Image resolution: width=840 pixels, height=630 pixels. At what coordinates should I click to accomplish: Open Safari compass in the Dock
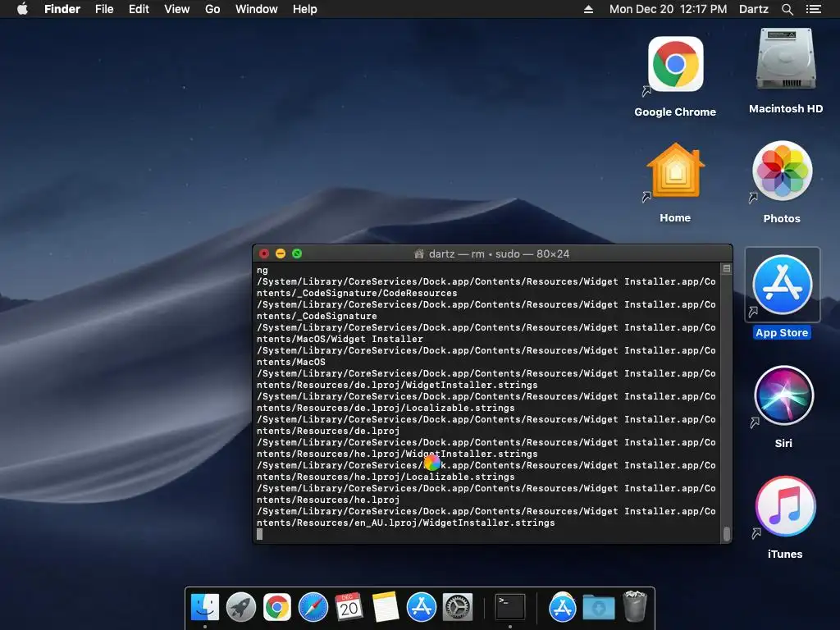coord(313,607)
